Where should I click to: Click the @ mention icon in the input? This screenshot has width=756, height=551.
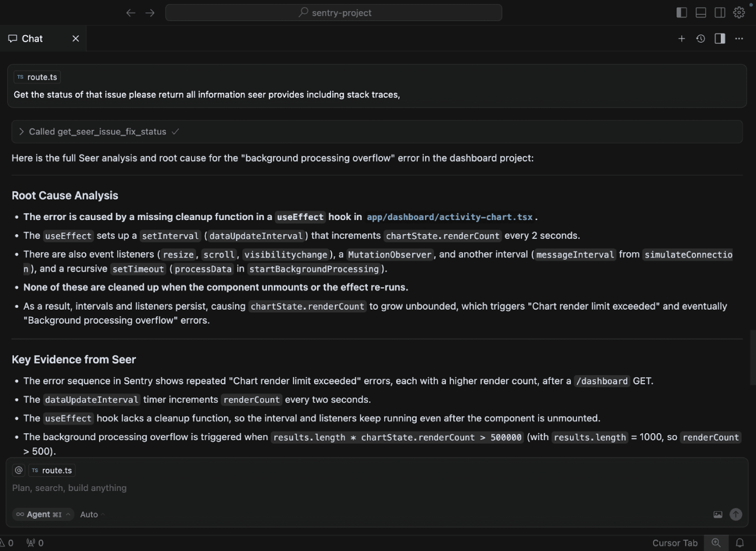(x=19, y=470)
